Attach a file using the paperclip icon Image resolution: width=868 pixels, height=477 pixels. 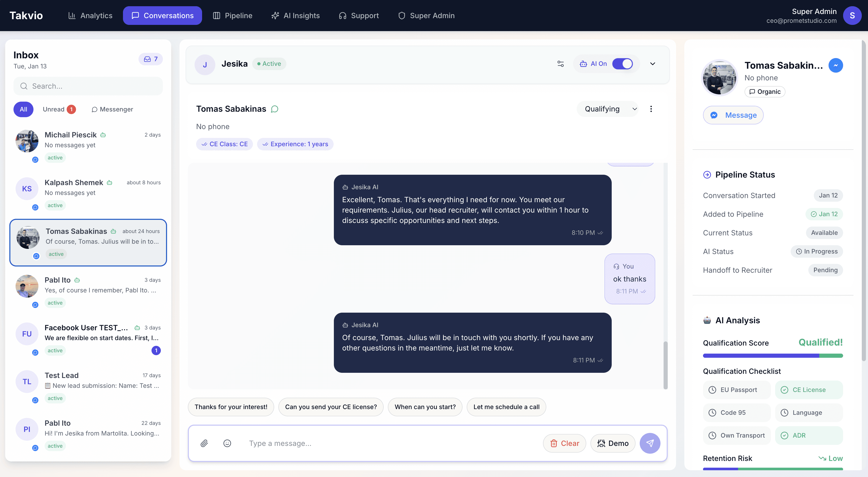point(204,443)
